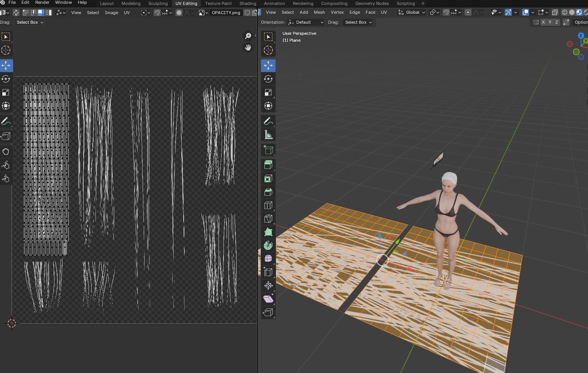Open the Orientation Default dropdown

click(306, 22)
